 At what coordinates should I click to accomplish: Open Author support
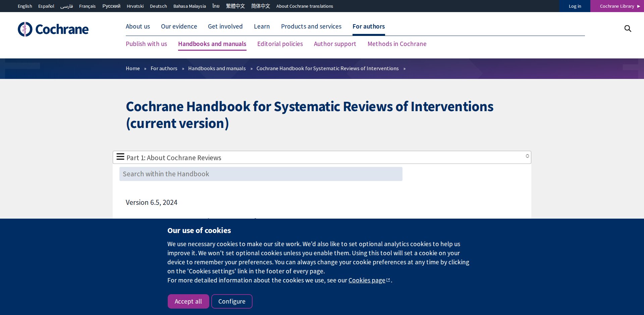(335, 44)
